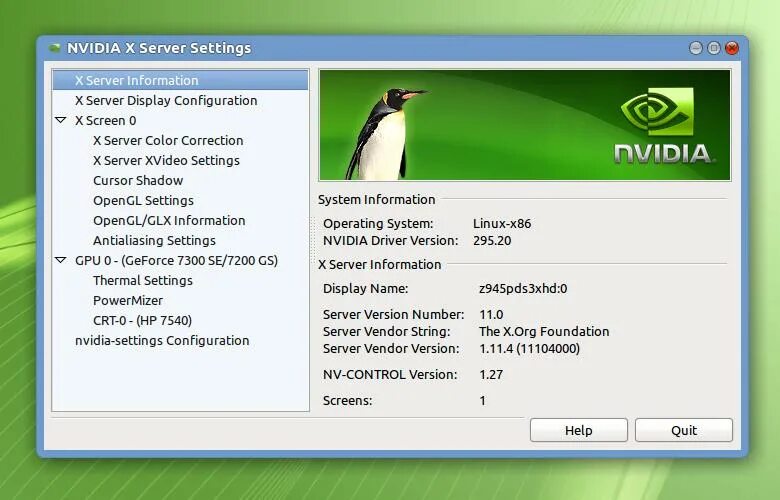Click the System Information section heading
780x500 pixels.
[x=377, y=200]
